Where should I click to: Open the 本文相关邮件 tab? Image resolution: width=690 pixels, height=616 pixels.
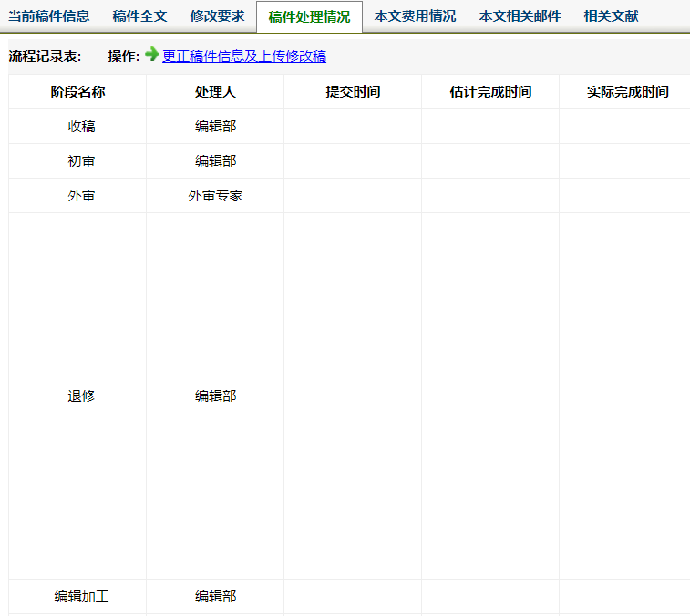click(x=520, y=16)
